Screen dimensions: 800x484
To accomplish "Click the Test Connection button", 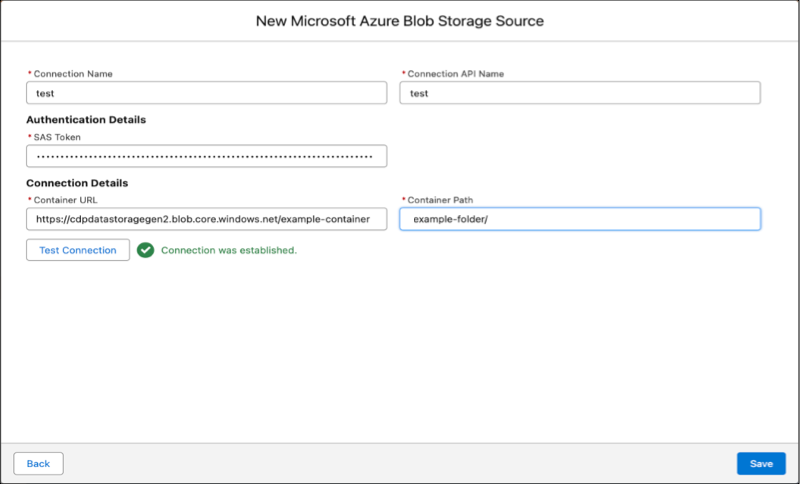I will pyautogui.click(x=78, y=250).
